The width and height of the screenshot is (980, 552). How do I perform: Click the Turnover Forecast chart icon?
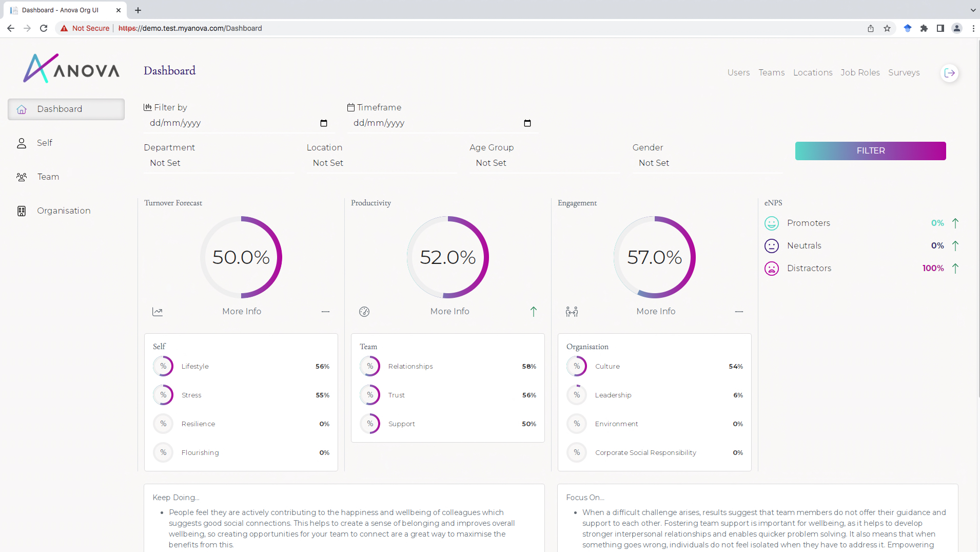coord(158,312)
